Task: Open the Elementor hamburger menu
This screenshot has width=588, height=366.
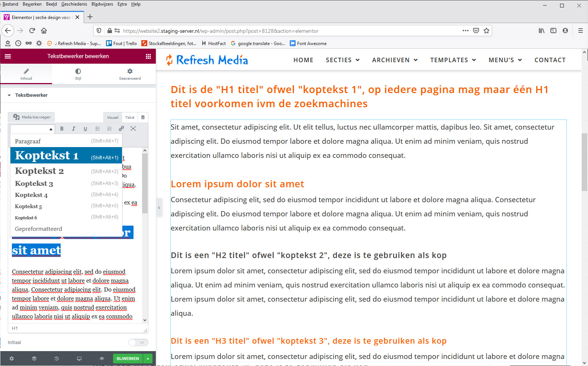Action: [x=8, y=56]
